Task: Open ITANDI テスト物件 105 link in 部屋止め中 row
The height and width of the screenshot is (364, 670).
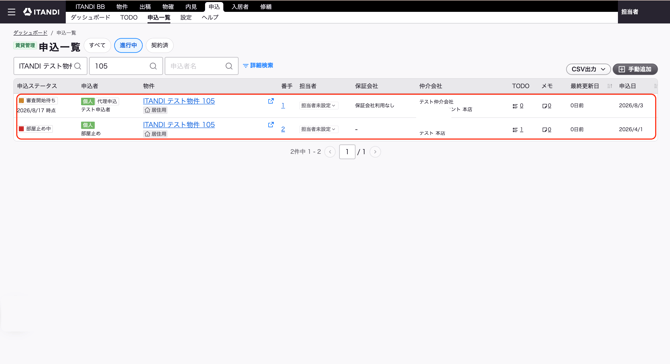Action: pyautogui.click(x=179, y=125)
